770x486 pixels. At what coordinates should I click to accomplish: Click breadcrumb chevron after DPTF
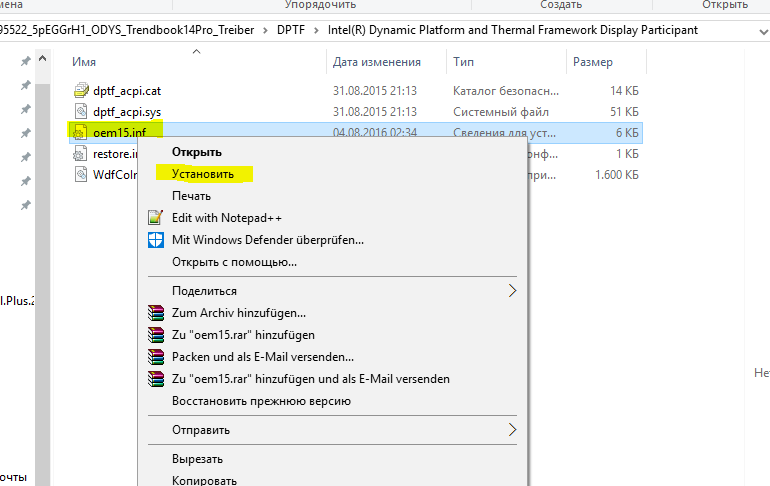tap(316, 30)
